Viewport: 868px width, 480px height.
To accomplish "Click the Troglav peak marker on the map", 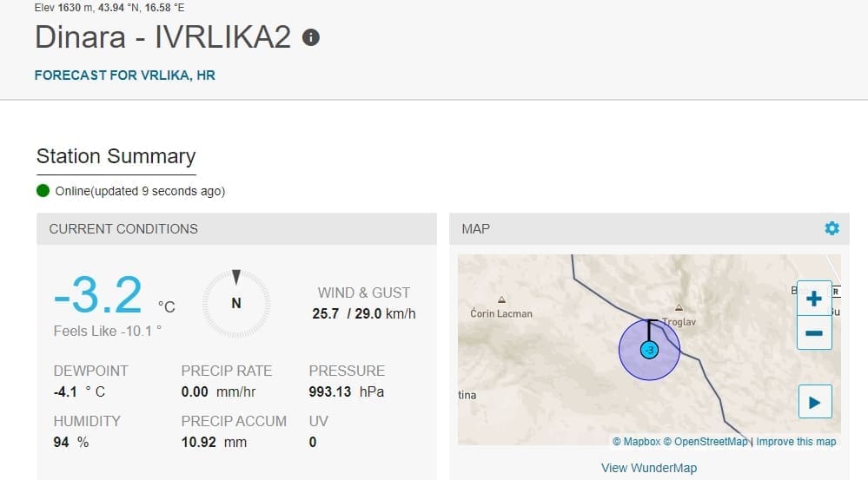I will 679,308.
